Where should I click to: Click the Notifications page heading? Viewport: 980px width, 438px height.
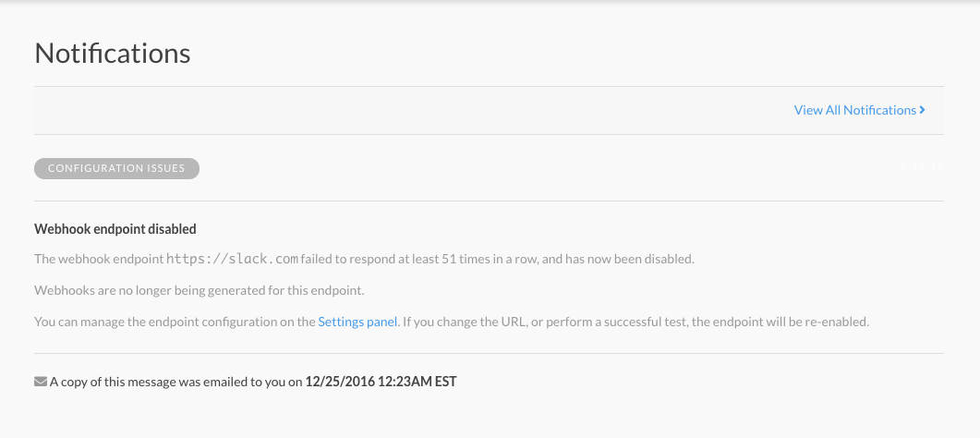point(113,54)
